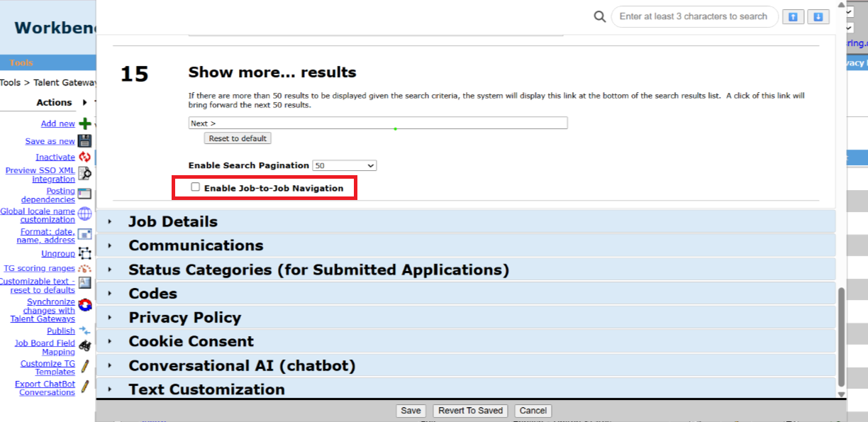Click the settings search input field
This screenshot has height=422, width=868.
click(x=693, y=17)
